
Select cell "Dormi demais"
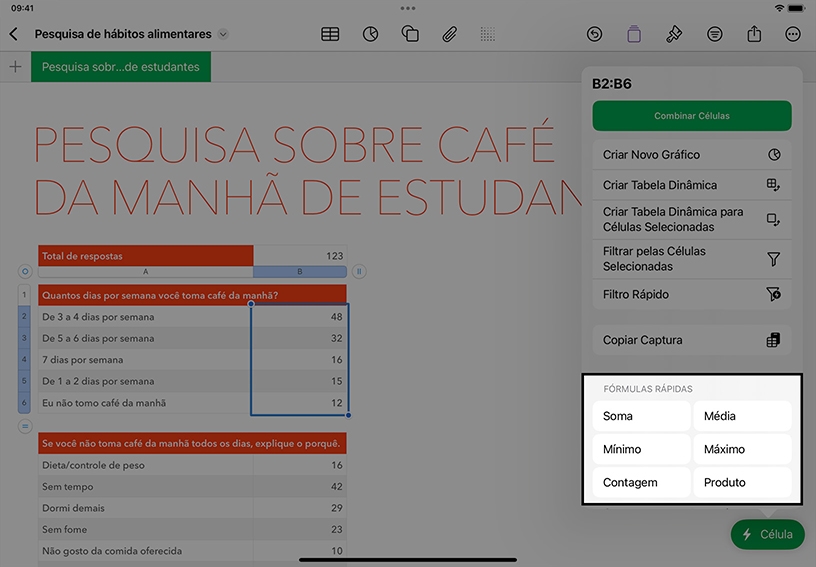click(146, 508)
